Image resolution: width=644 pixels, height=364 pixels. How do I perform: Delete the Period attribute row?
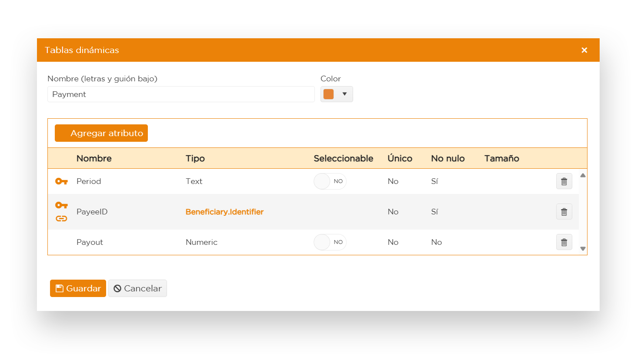click(x=564, y=181)
